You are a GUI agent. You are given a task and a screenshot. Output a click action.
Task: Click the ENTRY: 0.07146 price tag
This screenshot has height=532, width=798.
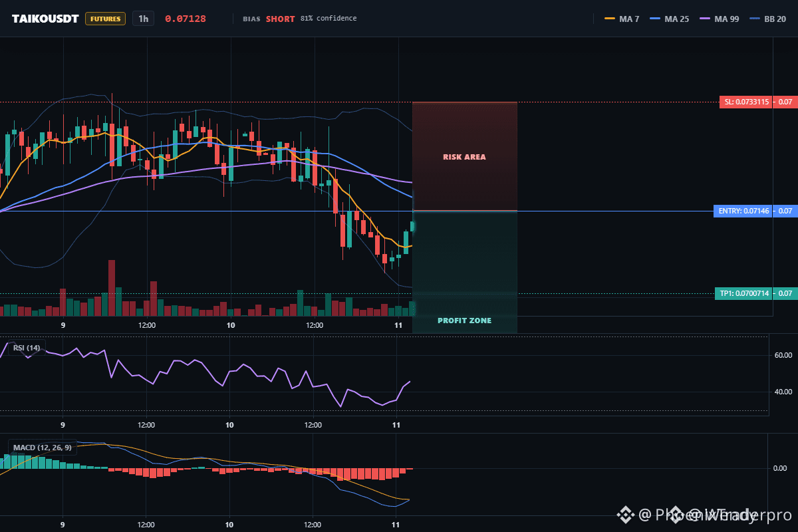(744, 211)
